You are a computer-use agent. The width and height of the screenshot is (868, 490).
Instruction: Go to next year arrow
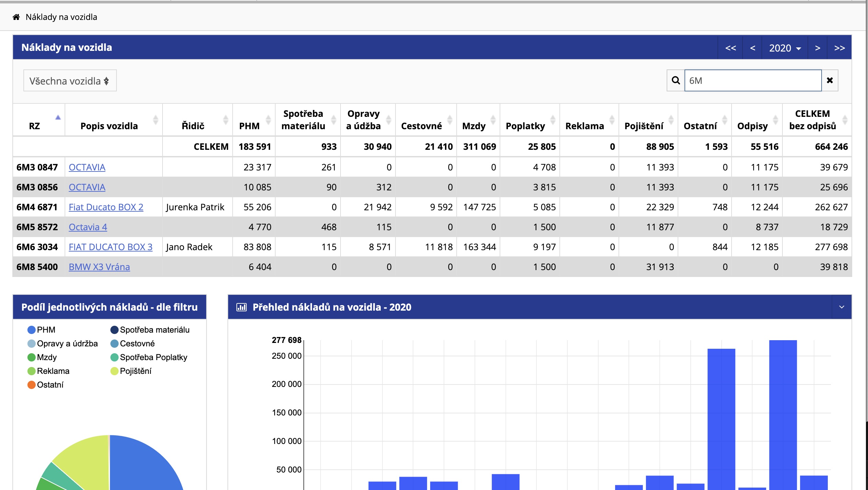pos(817,48)
